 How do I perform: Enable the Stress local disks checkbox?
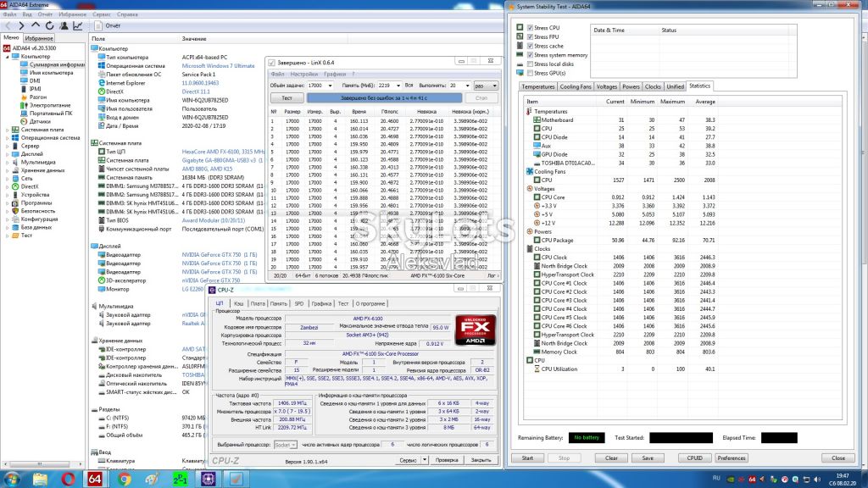coord(531,64)
